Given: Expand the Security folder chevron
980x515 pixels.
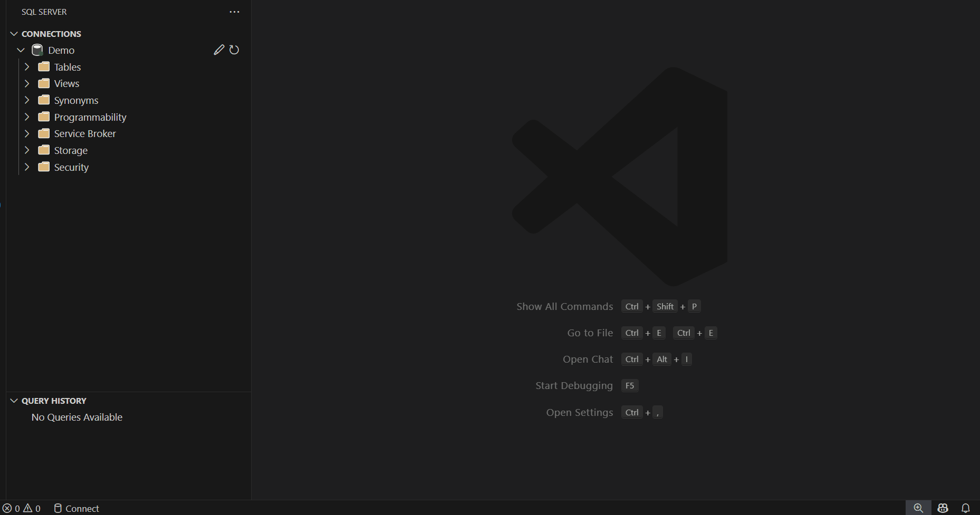Looking at the screenshot, I should click(27, 167).
